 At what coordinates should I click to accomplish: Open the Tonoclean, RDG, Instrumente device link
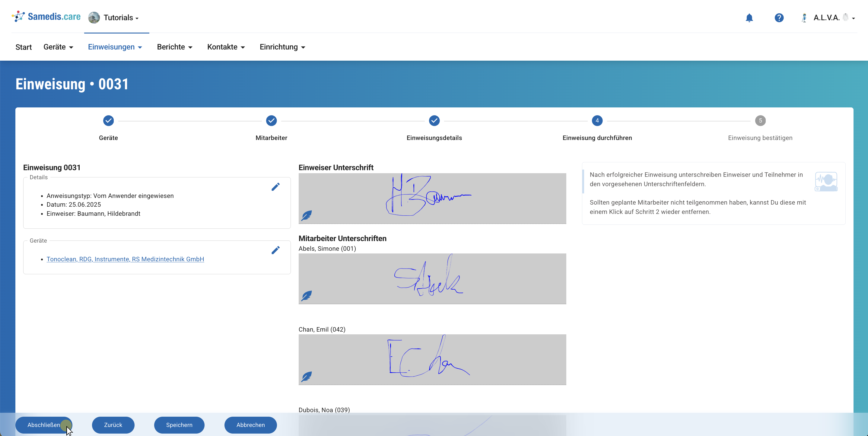pos(125,259)
